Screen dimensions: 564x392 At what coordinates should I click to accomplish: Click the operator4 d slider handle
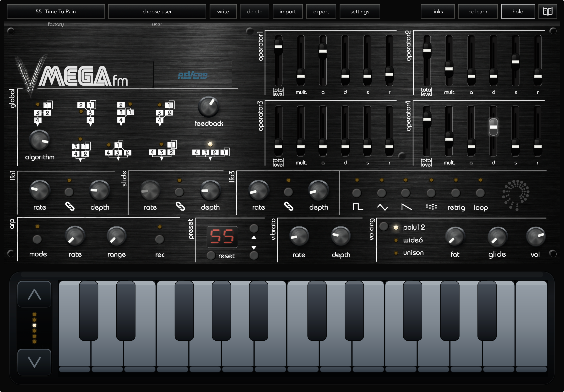click(493, 127)
